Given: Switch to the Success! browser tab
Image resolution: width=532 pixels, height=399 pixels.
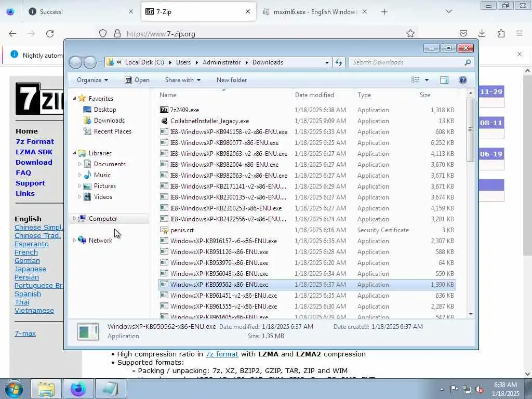Looking at the screenshot, I should [81, 11].
